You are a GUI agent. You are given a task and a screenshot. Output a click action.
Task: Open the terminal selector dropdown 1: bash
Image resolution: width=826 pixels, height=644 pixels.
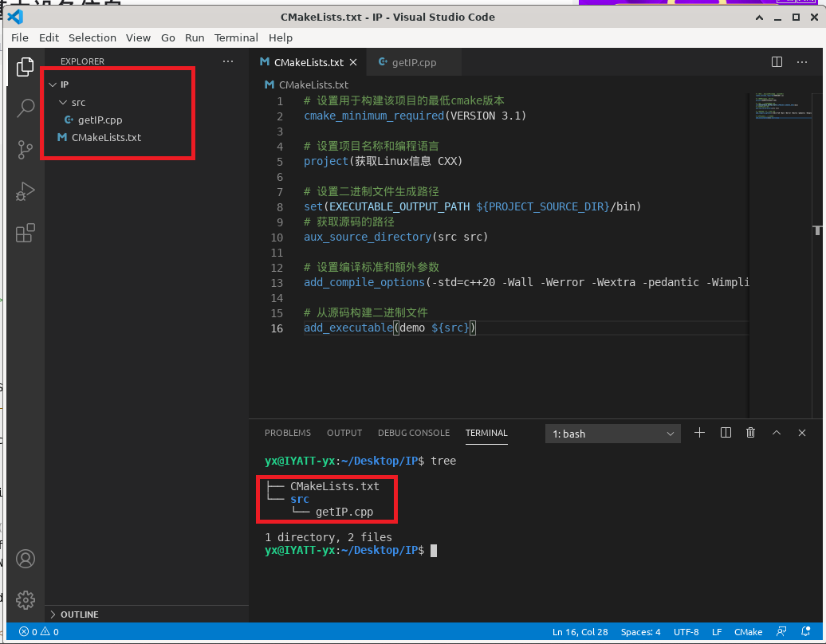point(612,434)
